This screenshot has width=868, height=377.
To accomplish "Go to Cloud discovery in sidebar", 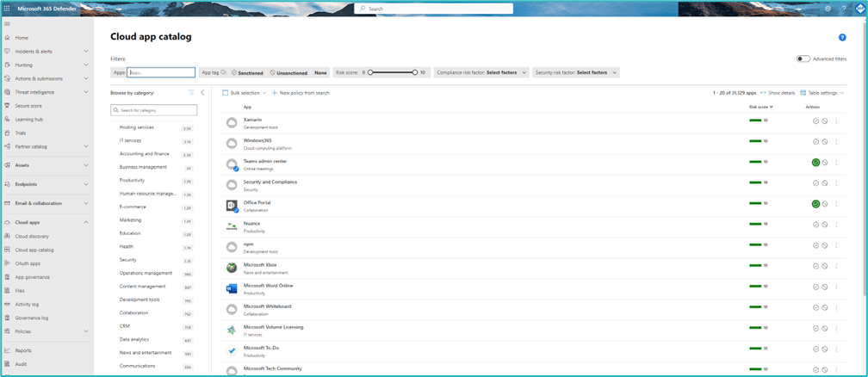I will [x=32, y=236].
